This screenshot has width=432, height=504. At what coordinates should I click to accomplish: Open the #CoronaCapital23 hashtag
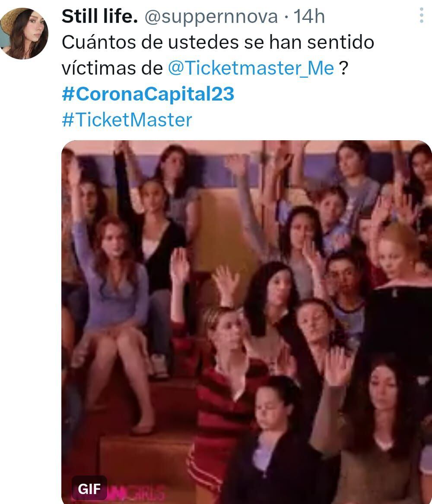click(148, 94)
